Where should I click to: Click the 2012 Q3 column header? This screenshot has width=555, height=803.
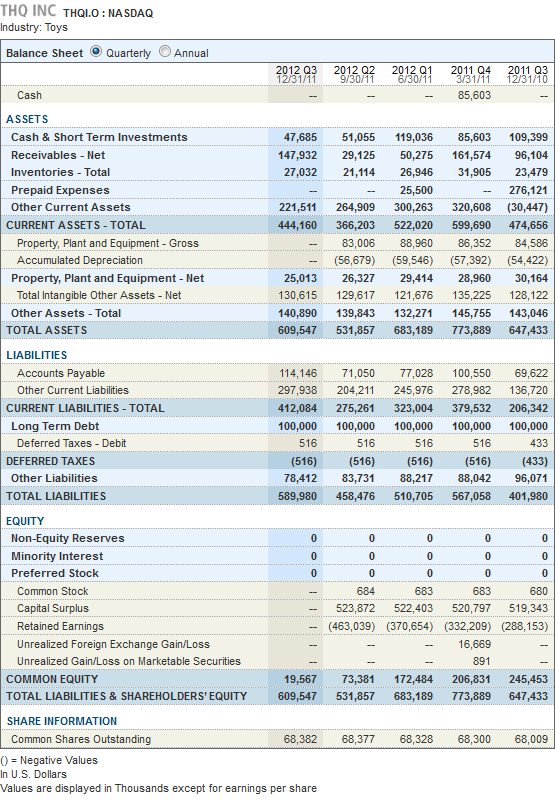point(296,74)
